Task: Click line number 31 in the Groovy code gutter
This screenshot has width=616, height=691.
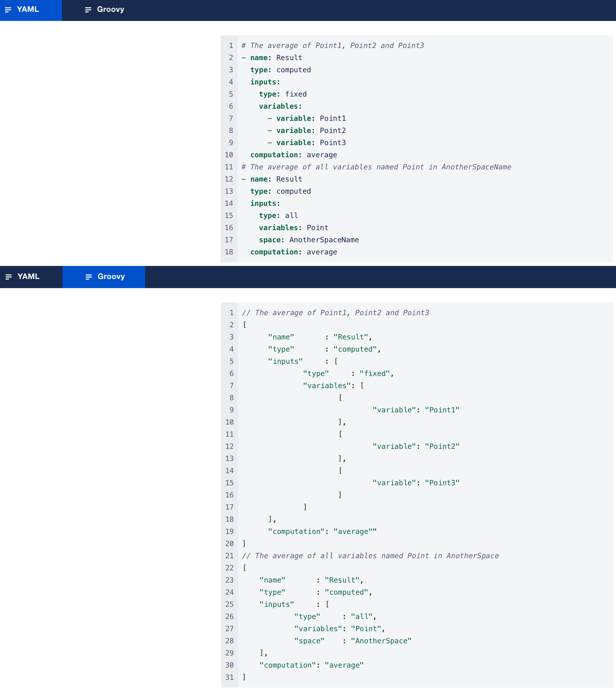Action: tap(229, 677)
